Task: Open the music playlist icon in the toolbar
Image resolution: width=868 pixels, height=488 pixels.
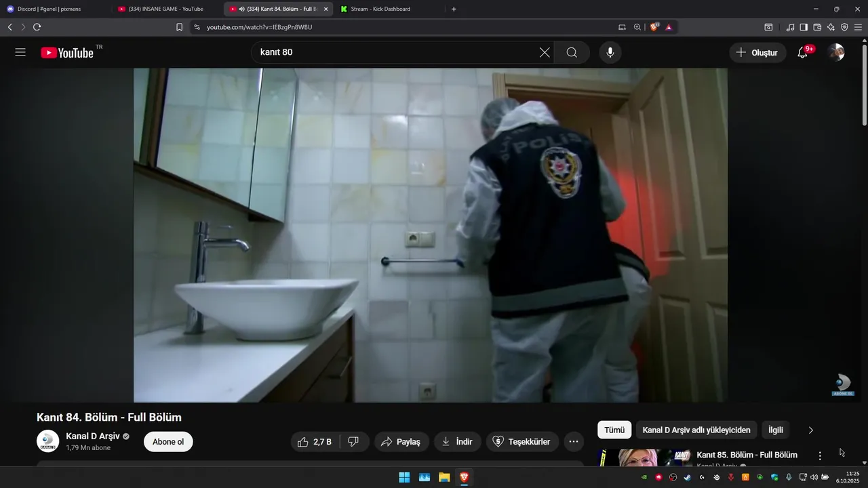Action: pos(790,27)
